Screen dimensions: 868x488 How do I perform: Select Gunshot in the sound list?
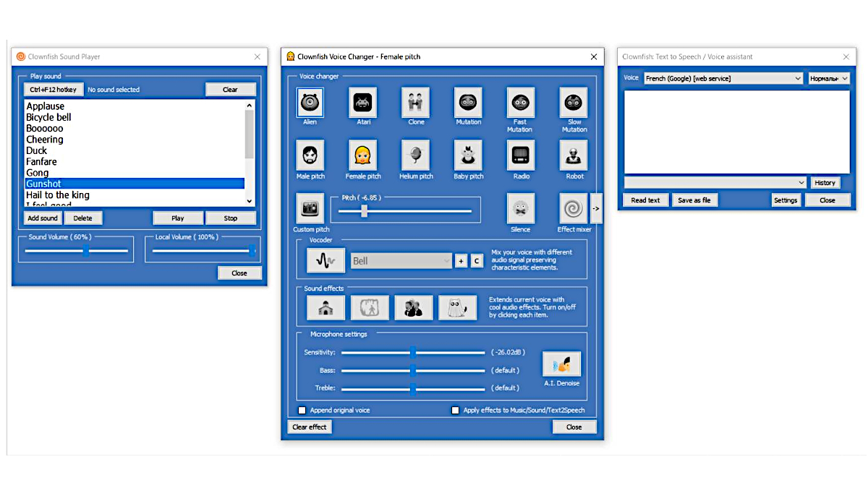point(135,184)
